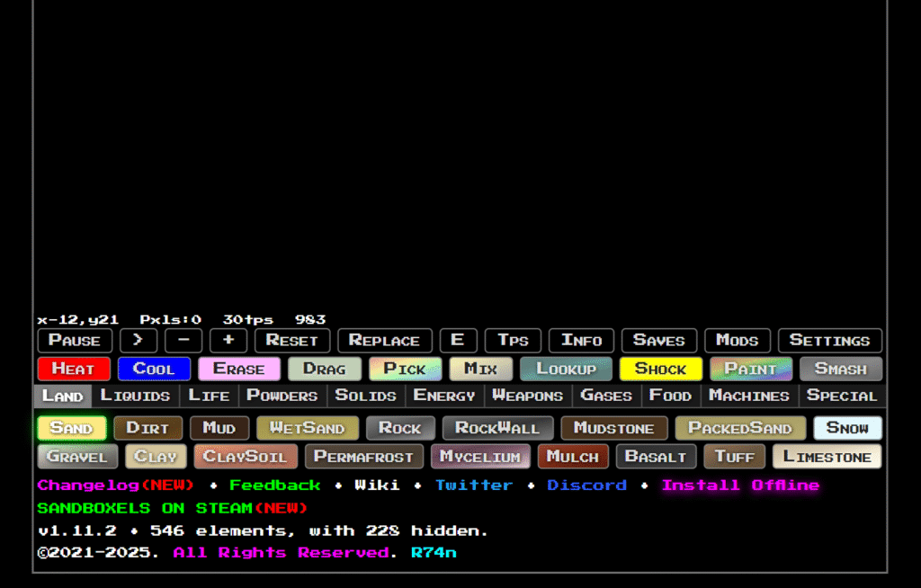Open element select with E button
The image size is (921, 588).
point(458,341)
